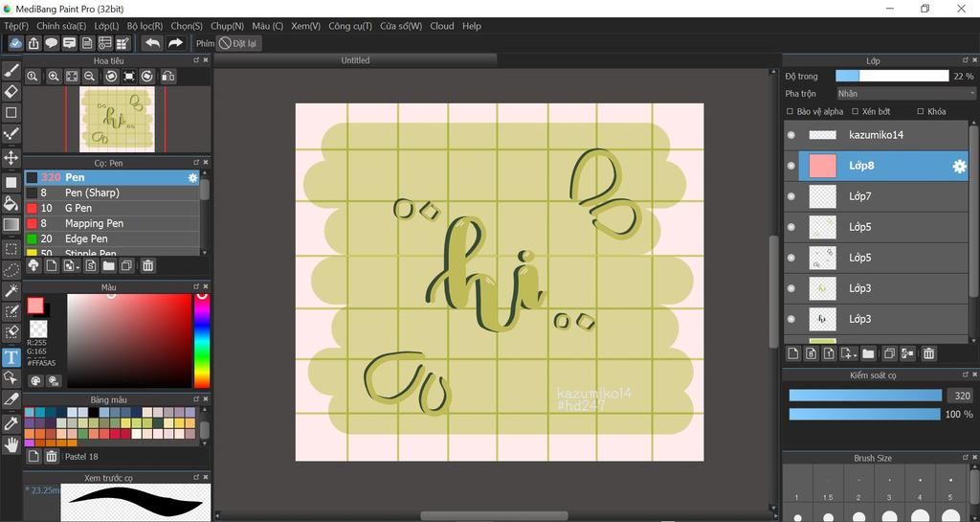Click the cloud save icon
This screenshot has width=980, height=522.
[15, 43]
